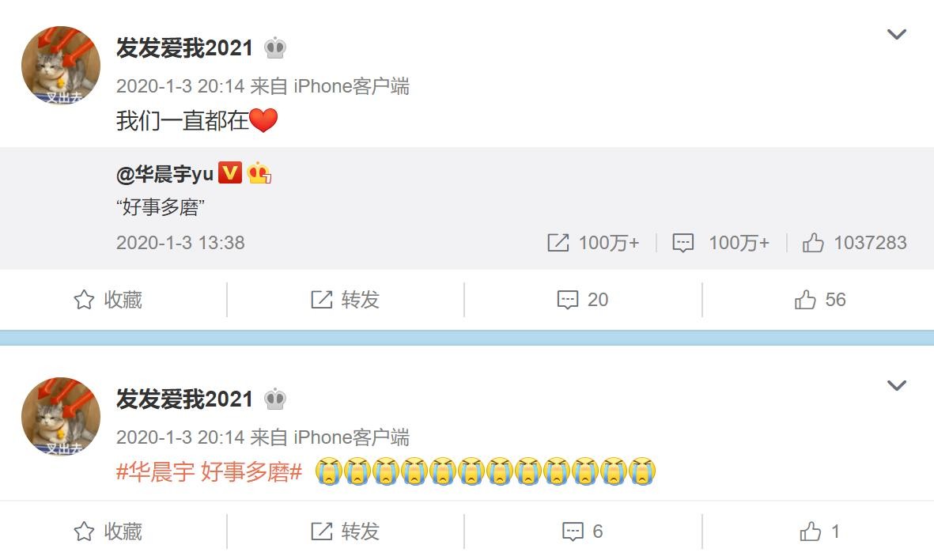Screen dimensions: 934x560
Task: Click the golden crown membership icon by 华晨宇yu
Action: (259, 172)
